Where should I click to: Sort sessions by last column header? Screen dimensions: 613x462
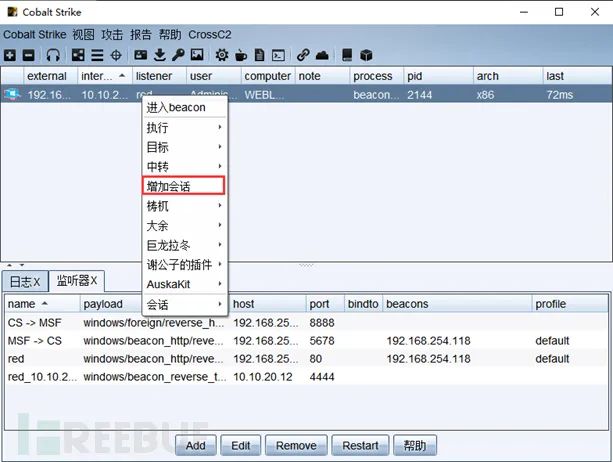tap(577, 76)
